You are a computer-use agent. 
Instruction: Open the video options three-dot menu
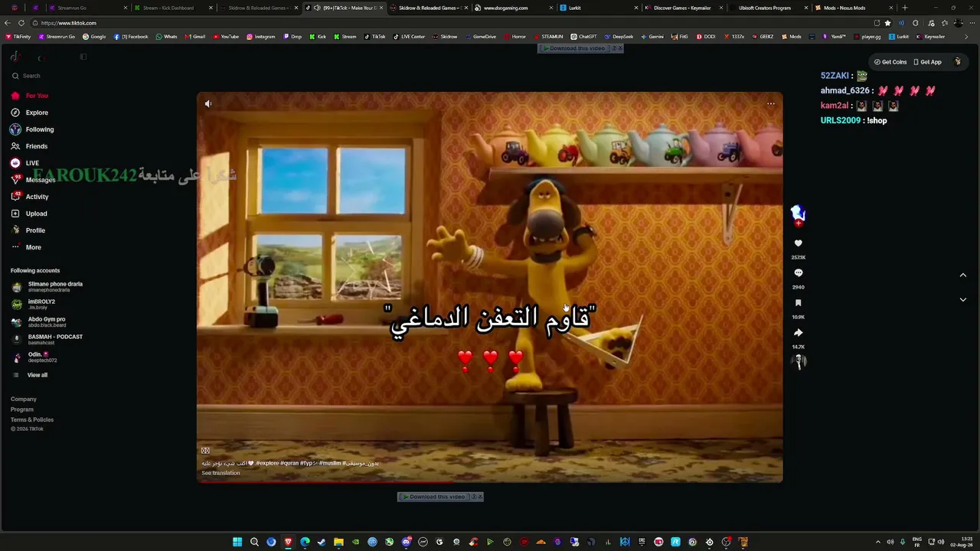[x=771, y=103]
